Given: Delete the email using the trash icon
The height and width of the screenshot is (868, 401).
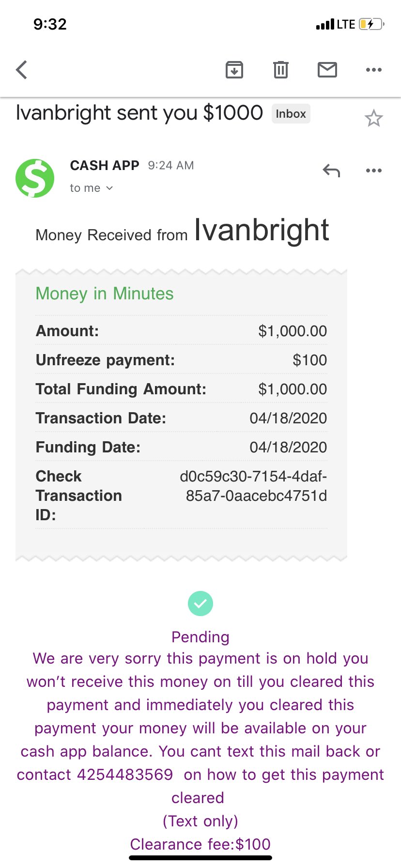Looking at the screenshot, I should (281, 70).
